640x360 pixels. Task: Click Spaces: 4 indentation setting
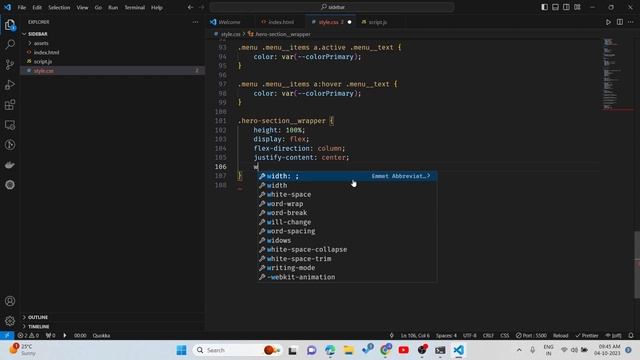(x=446, y=336)
